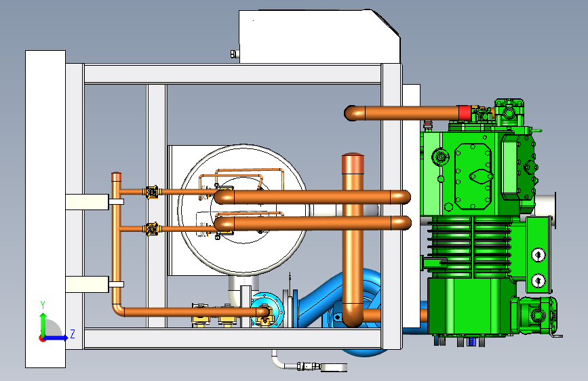Click the bottom frame beam
The height and width of the screenshot is (381, 588).
(233, 338)
